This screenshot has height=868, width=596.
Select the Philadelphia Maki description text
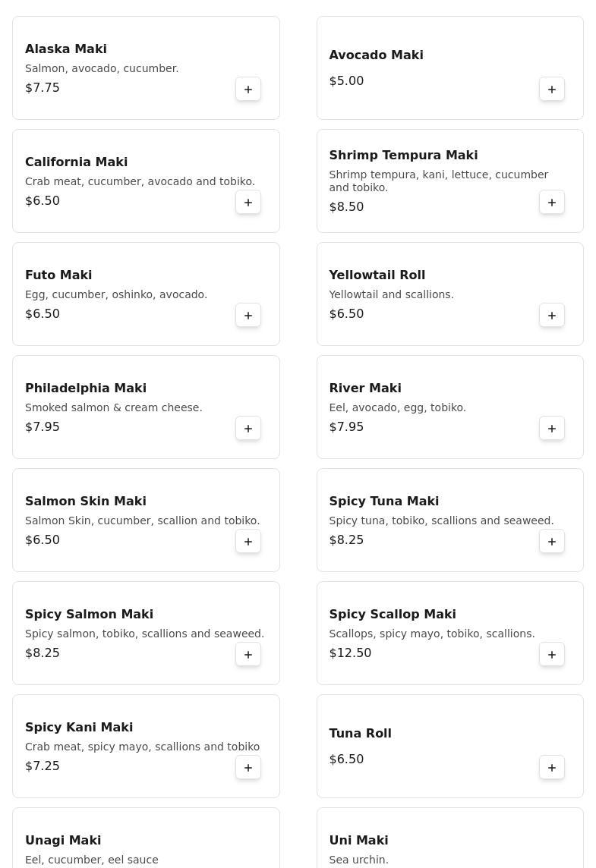[114, 407]
